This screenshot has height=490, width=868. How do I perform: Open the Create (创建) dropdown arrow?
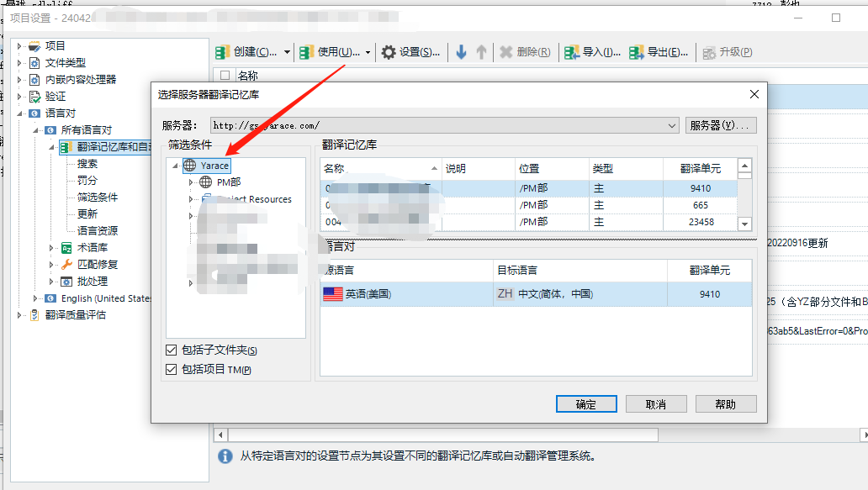click(287, 52)
